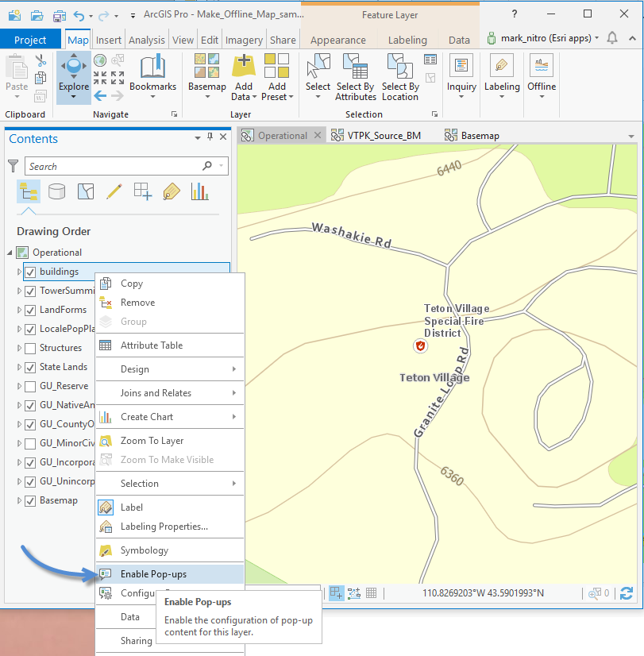Switch to List By Labeling
Image resolution: width=644 pixels, height=656 pixels.
click(x=172, y=191)
